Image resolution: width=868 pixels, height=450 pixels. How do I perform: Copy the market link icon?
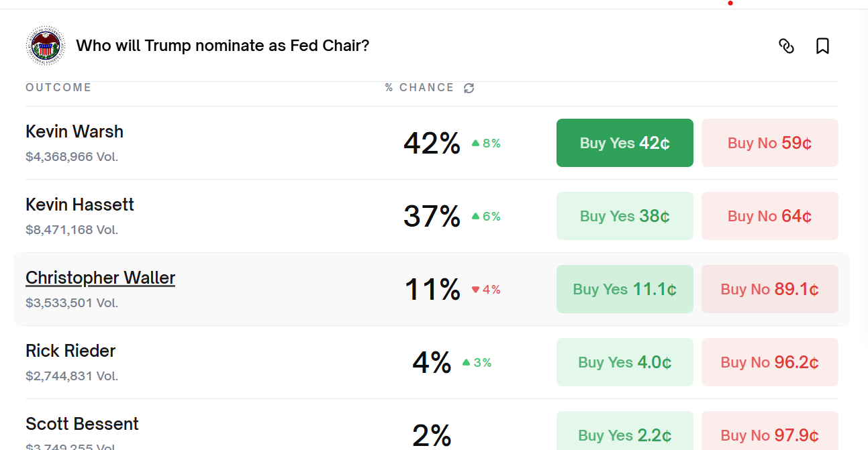point(786,46)
